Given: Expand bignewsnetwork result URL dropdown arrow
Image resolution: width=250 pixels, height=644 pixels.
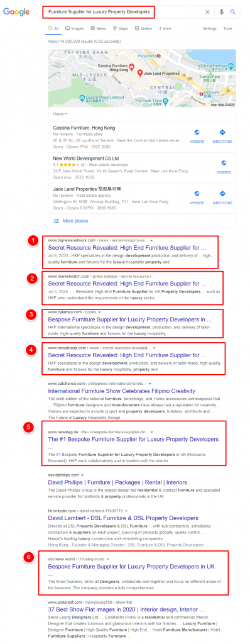Looking at the screenshot, I should (152, 240).
